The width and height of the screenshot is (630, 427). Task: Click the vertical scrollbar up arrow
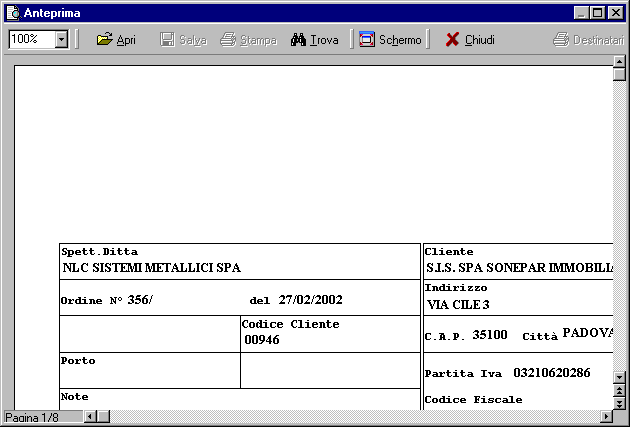tap(619, 62)
